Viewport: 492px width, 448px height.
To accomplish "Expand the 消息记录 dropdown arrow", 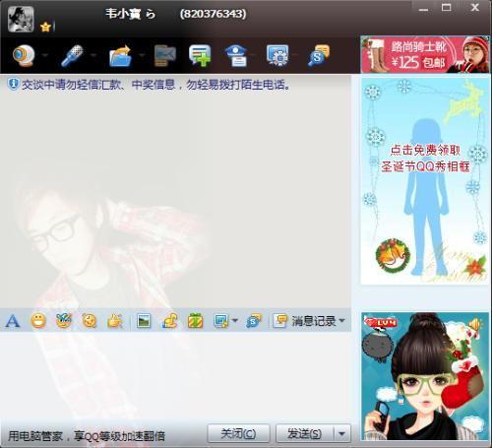I will point(341,320).
